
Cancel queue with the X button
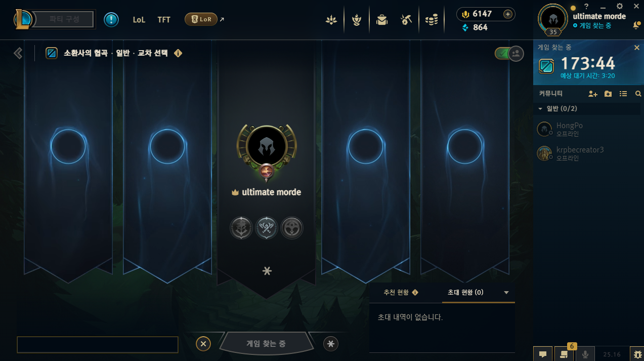203,344
